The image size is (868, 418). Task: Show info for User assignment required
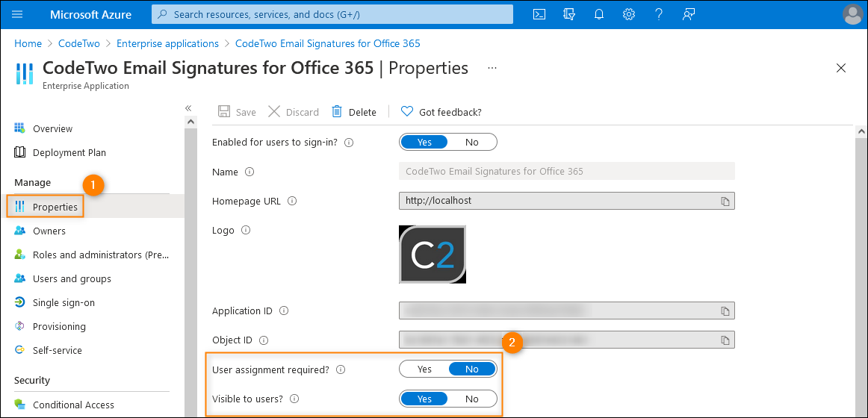tap(341, 370)
